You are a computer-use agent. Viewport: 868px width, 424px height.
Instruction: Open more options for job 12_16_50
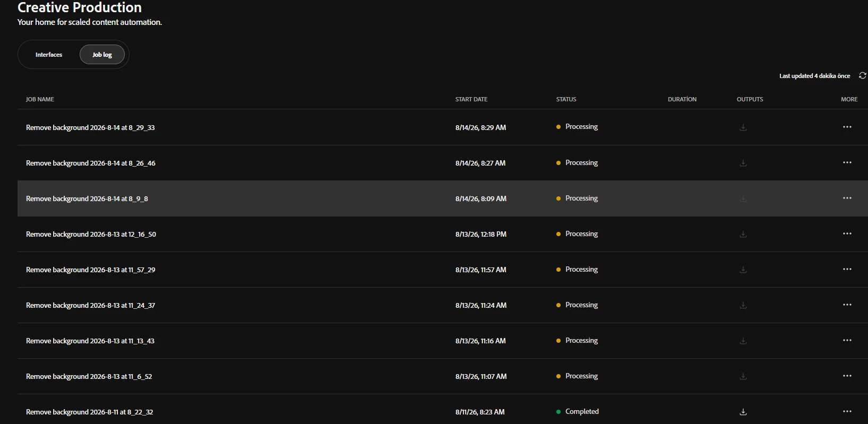pos(847,233)
